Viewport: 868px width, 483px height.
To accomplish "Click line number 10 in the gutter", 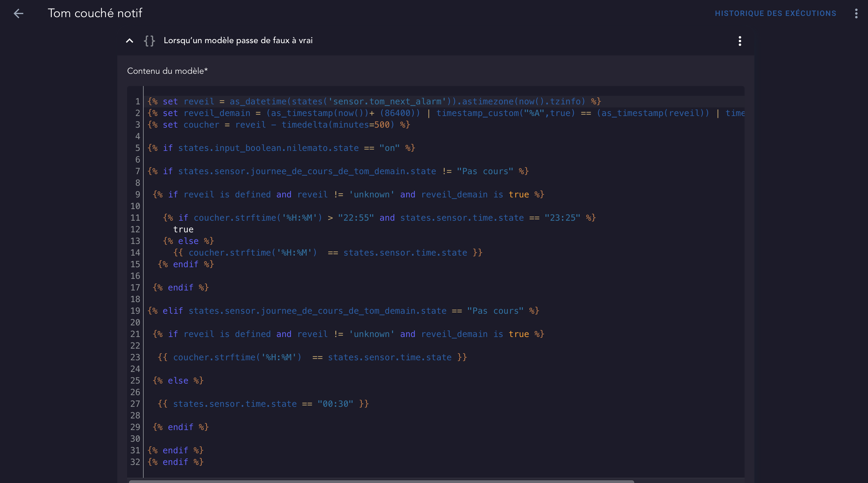I will click(x=135, y=206).
